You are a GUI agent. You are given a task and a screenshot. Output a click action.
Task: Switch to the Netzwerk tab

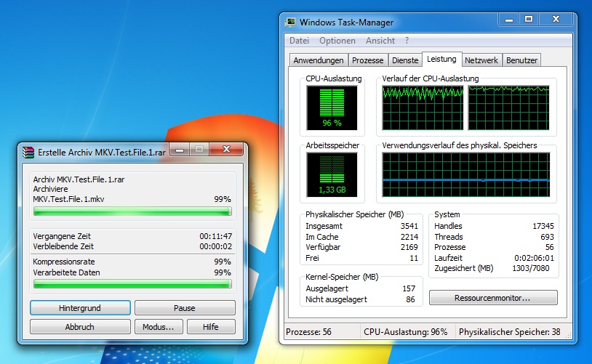[x=481, y=60]
